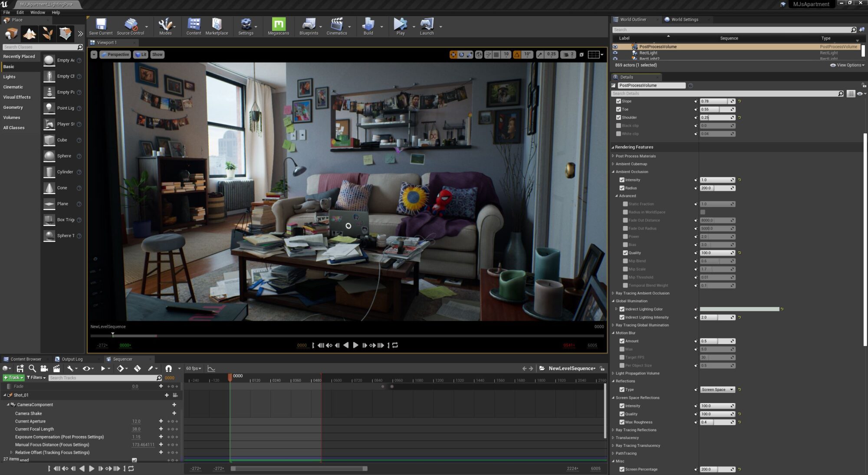Uncheck the Slope property checkbox

(618, 101)
